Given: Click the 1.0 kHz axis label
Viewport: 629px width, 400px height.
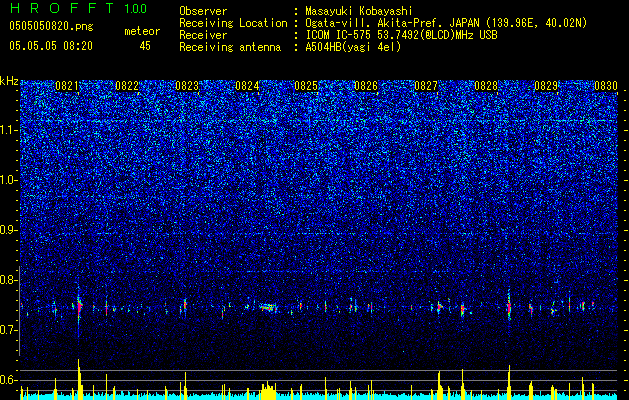Looking at the screenshot, I should pyautogui.click(x=9, y=180).
